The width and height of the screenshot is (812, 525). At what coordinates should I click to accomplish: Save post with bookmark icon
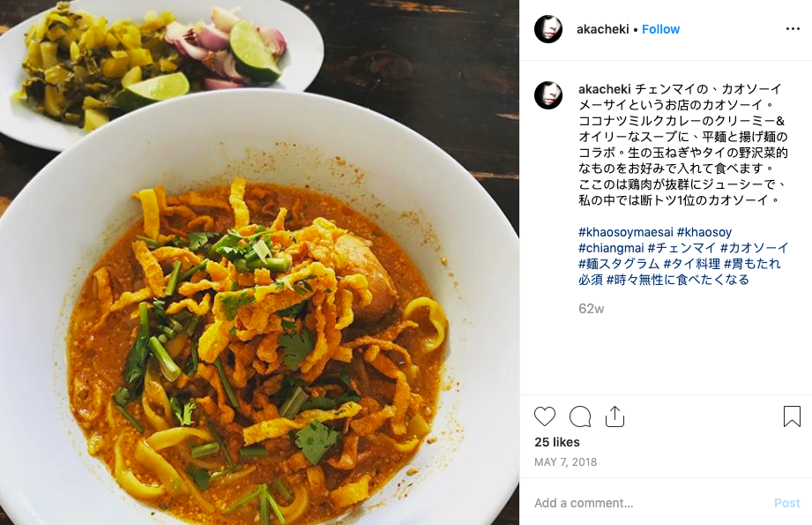(792, 416)
